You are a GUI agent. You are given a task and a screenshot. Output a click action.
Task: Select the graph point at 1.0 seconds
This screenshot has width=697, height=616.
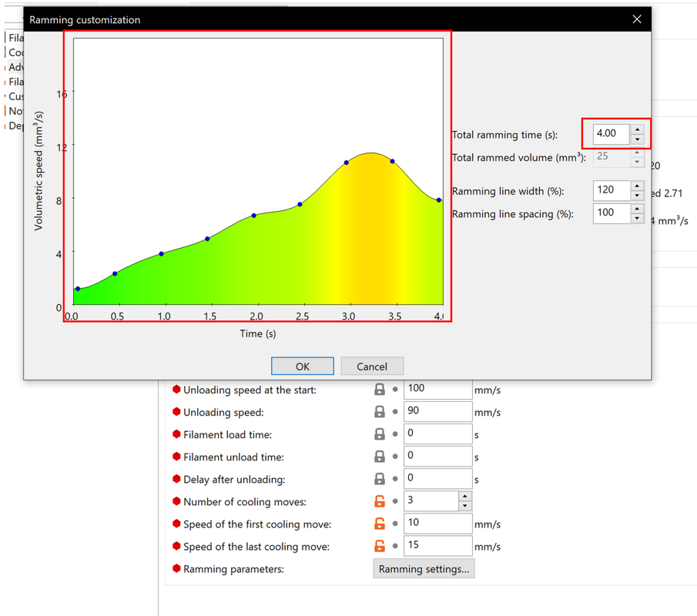click(162, 254)
